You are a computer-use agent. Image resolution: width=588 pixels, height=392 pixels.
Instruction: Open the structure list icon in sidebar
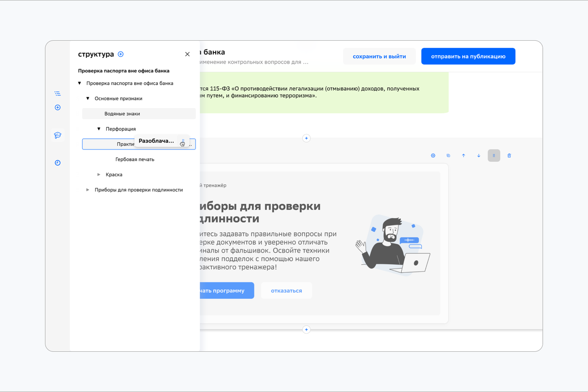coord(58,94)
